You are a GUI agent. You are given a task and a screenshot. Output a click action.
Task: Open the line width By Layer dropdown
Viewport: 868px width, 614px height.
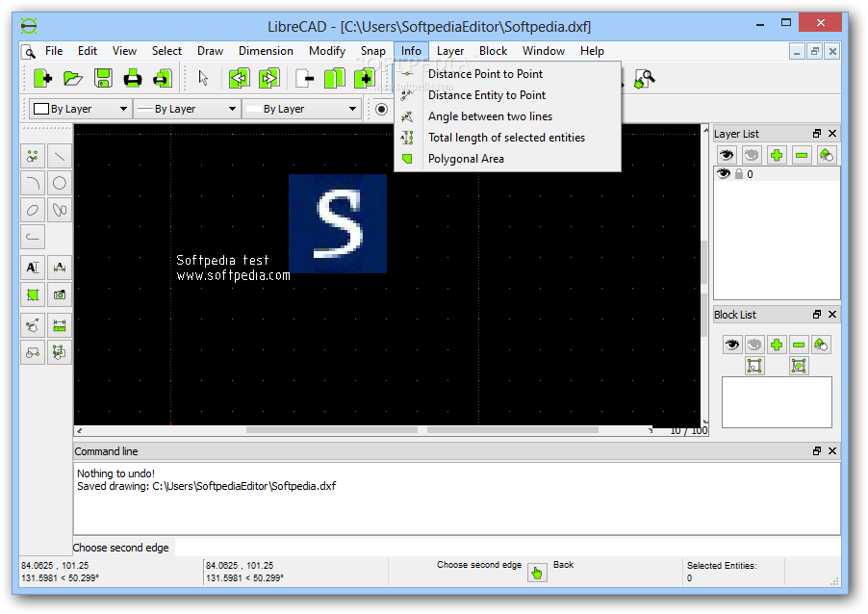click(187, 109)
